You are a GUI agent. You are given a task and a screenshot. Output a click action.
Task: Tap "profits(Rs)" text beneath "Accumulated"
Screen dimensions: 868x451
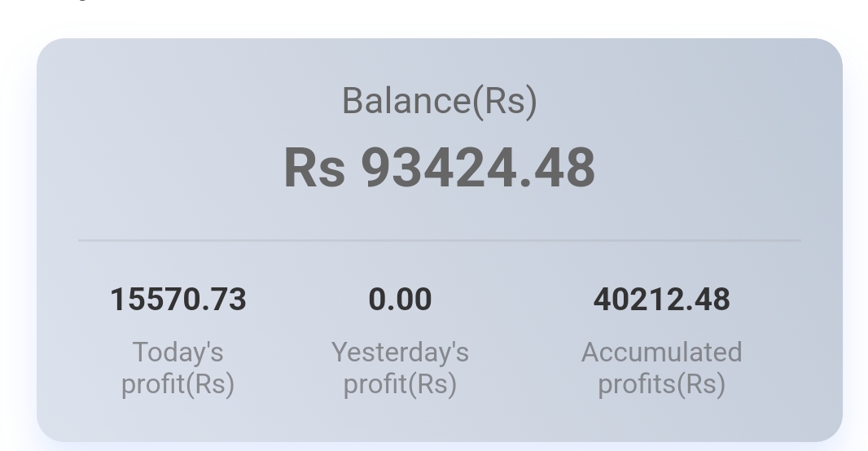coord(661,383)
